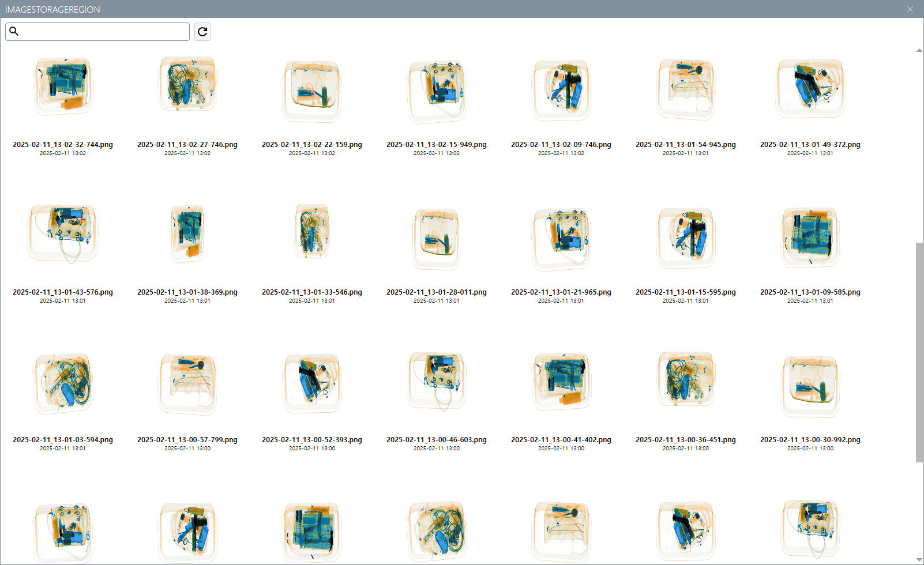Click filename text 2025-02-11_13-02-15-949.png
The width and height of the screenshot is (924, 565).
pyautogui.click(x=437, y=145)
